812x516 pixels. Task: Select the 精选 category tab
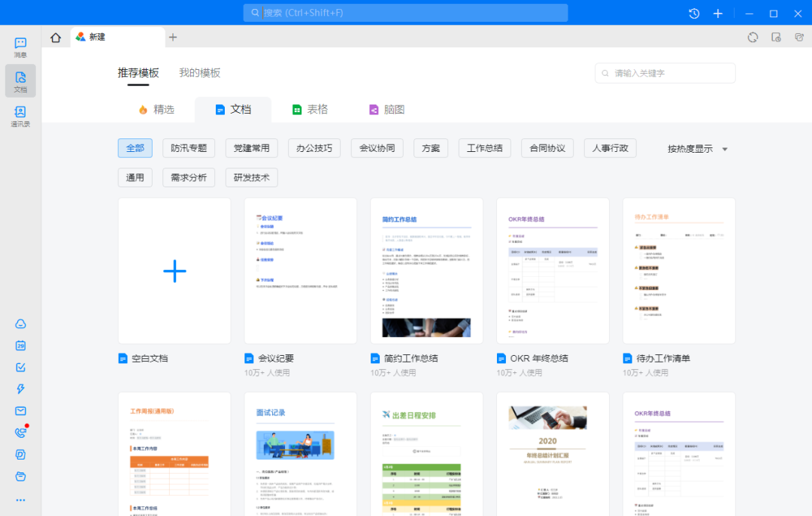click(x=156, y=109)
